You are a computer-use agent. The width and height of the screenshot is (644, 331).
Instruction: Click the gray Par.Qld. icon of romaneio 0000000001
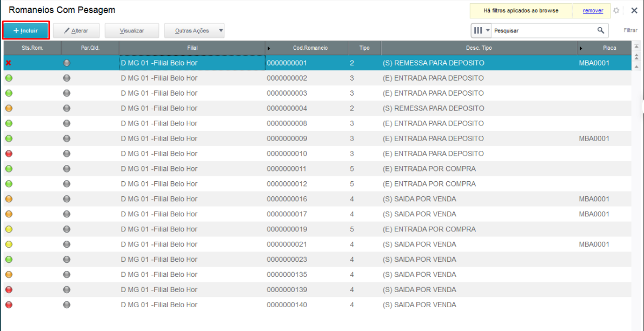point(67,63)
